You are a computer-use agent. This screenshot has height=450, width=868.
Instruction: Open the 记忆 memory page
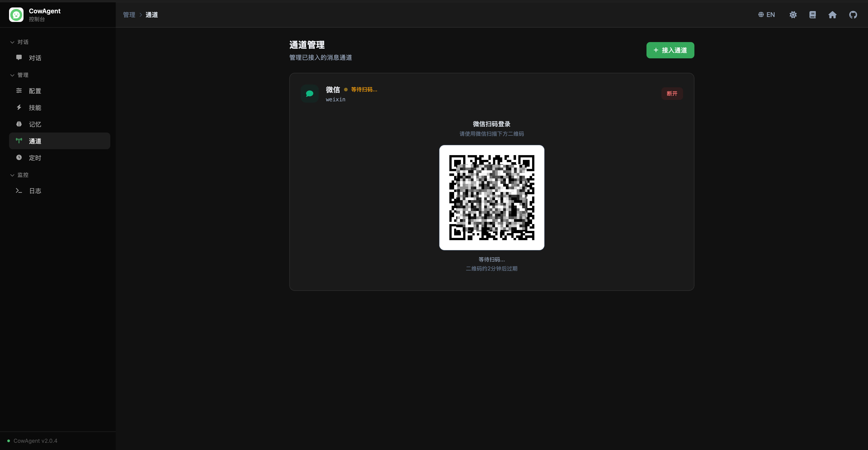[x=35, y=124]
